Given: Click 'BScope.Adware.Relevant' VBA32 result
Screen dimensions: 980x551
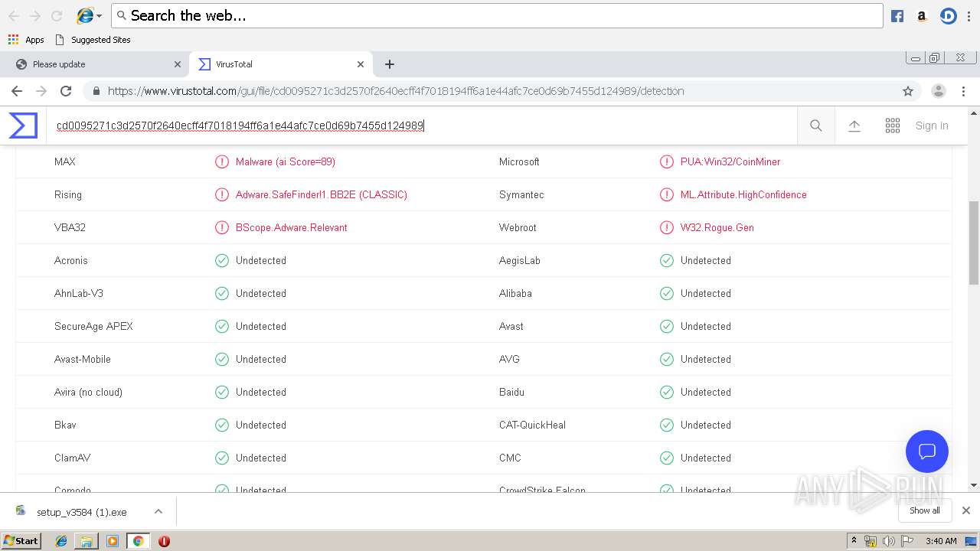Looking at the screenshot, I should (x=292, y=227).
